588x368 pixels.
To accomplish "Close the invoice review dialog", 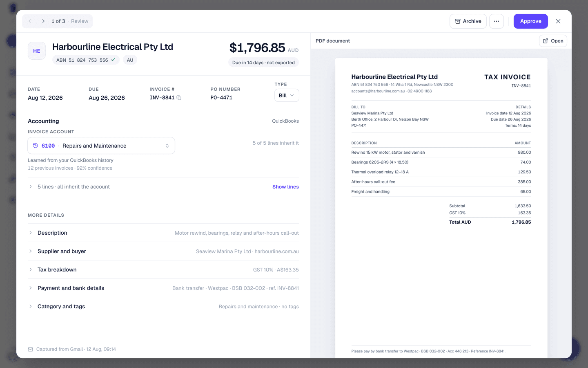I will pos(558,21).
